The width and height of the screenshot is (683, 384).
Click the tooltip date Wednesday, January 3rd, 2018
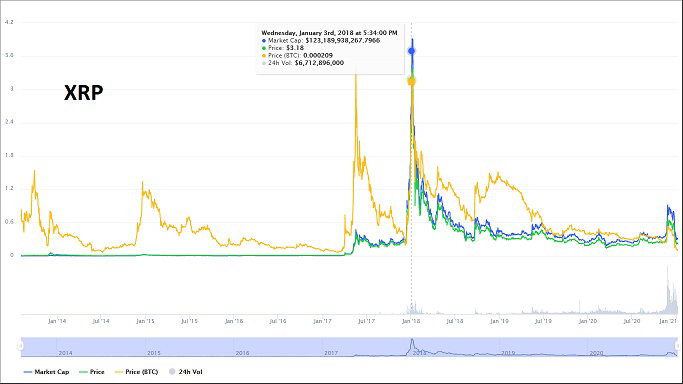click(x=307, y=33)
